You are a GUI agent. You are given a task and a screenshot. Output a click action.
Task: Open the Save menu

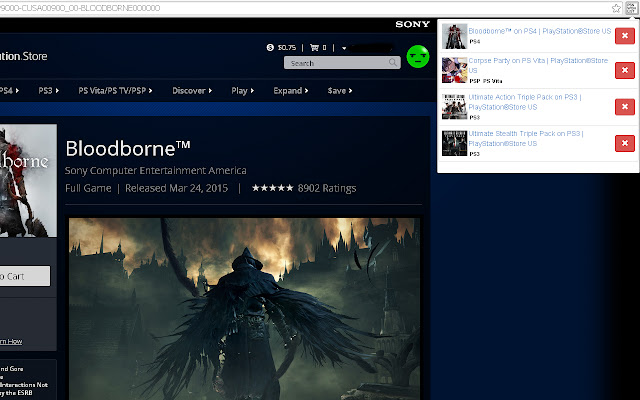tap(339, 90)
